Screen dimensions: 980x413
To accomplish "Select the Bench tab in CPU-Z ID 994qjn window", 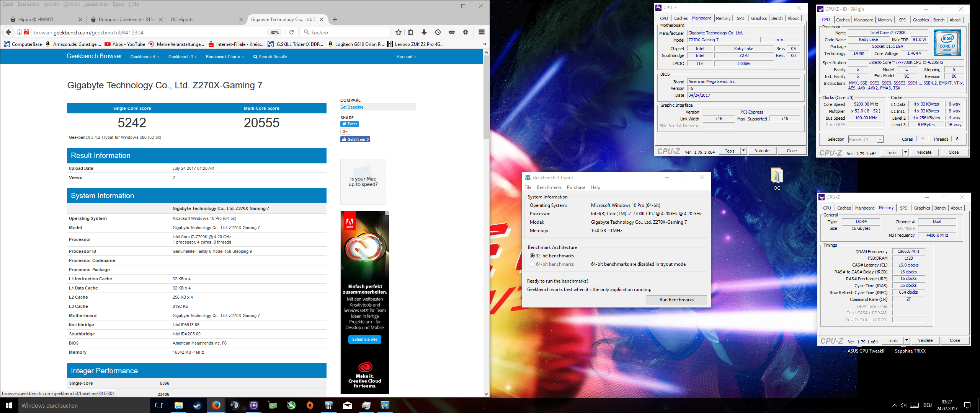I will tap(939, 20).
